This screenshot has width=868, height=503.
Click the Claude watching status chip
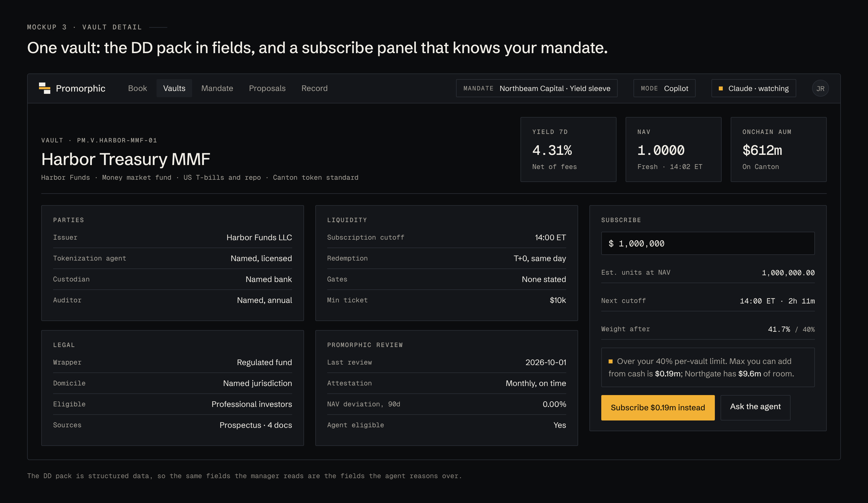click(754, 88)
